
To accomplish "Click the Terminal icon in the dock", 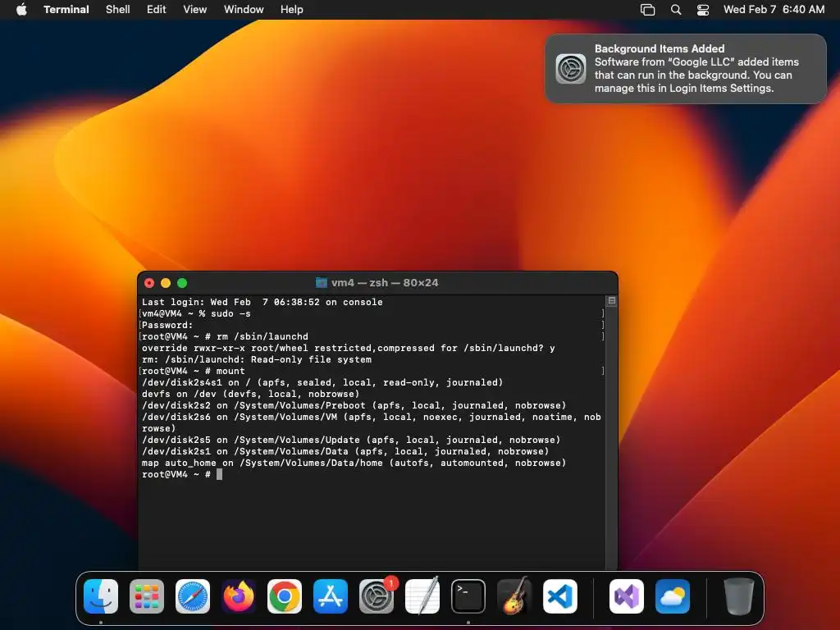I will tap(468, 596).
